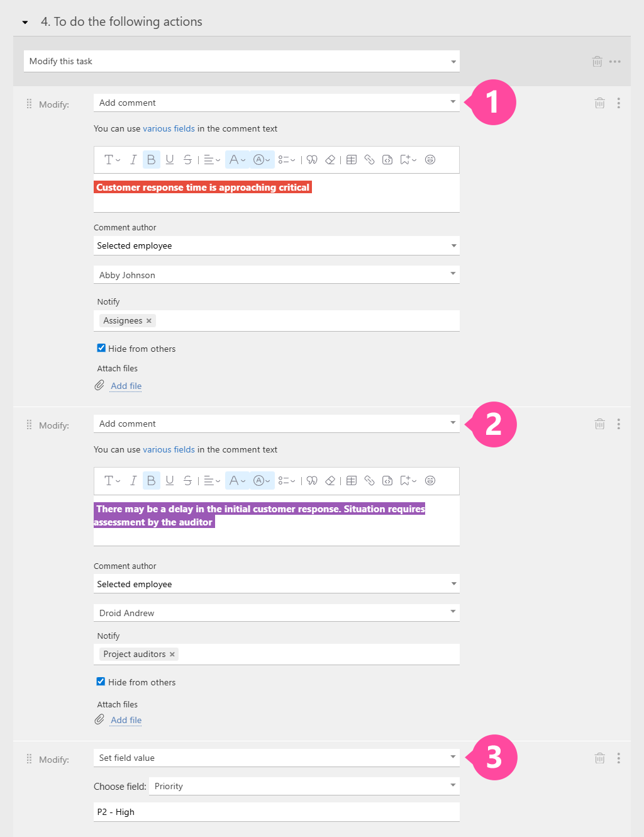Uncheck Hide from others under Assignees
Viewport: 644px width, 837px height.
click(x=101, y=348)
